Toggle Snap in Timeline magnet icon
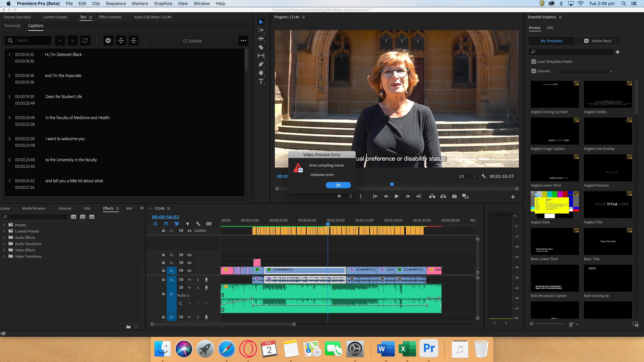 pyautogui.click(x=166, y=224)
